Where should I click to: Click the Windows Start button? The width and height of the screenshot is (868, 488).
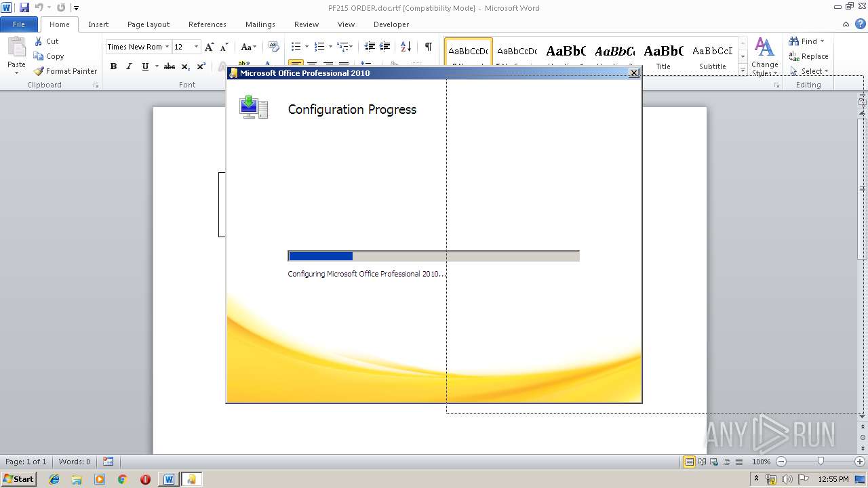[x=19, y=479]
